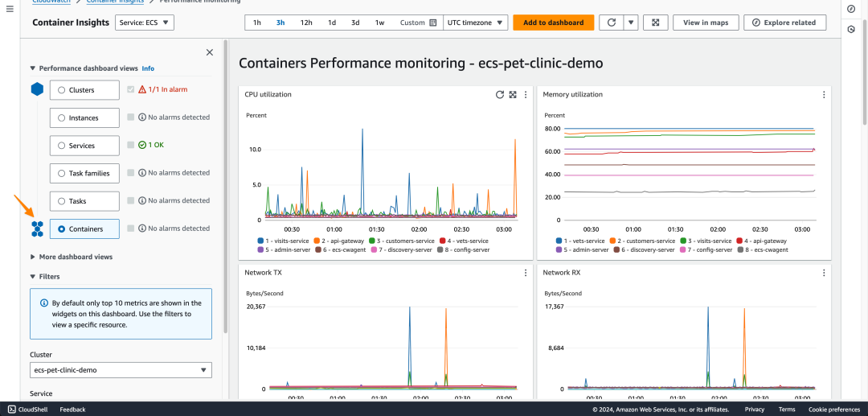Click the orange api-gateway CPU legend swatch
Viewport: 868px width, 416px height.
click(316, 241)
